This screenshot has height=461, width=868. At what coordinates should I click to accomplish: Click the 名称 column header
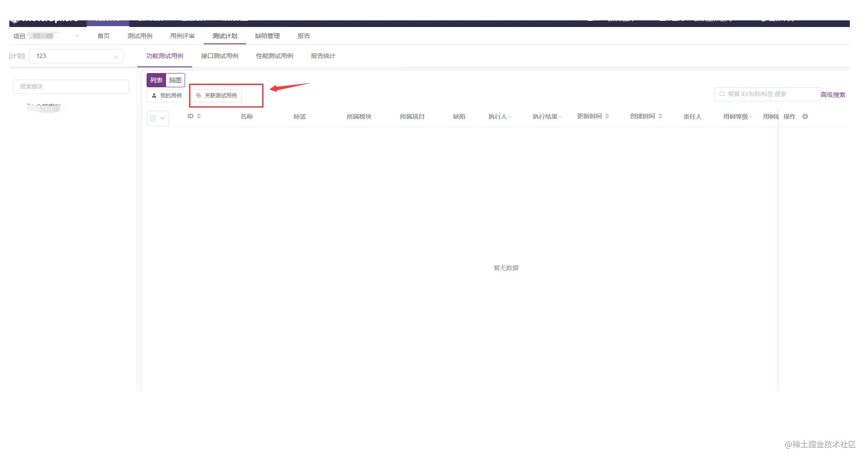pyautogui.click(x=247, y=116)
